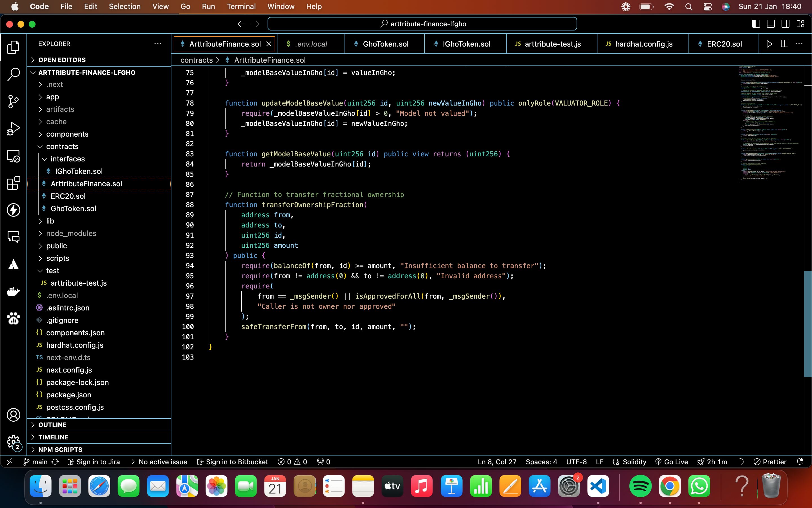
Task: Expand the TIMELINE section
Action: click(x=99, y=437)
